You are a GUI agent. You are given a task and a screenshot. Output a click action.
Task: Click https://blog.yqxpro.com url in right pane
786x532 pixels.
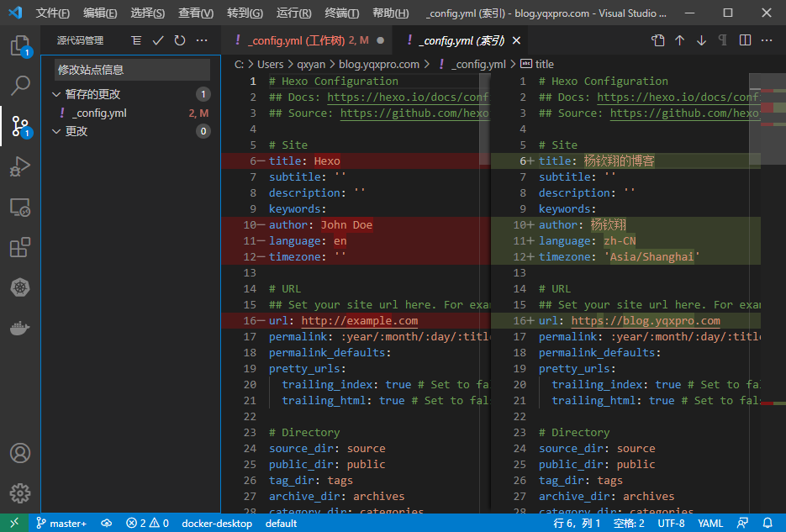[x=646, y=320]
